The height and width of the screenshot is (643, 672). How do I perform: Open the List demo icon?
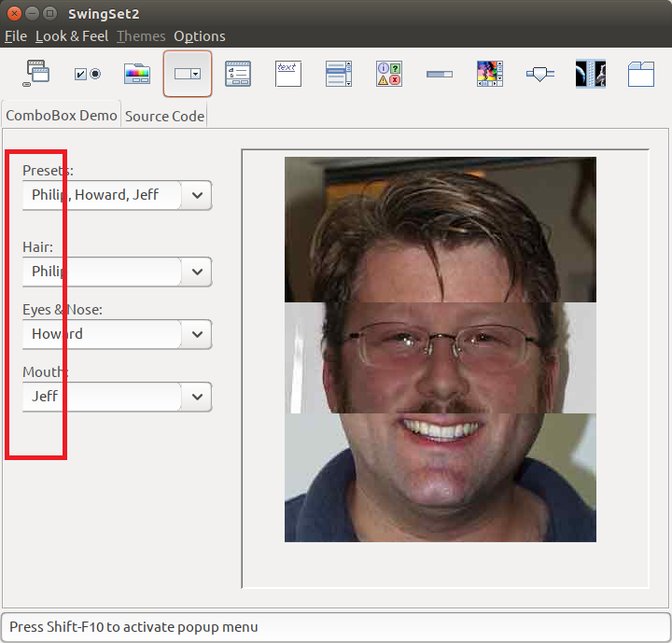pos(339,74)
